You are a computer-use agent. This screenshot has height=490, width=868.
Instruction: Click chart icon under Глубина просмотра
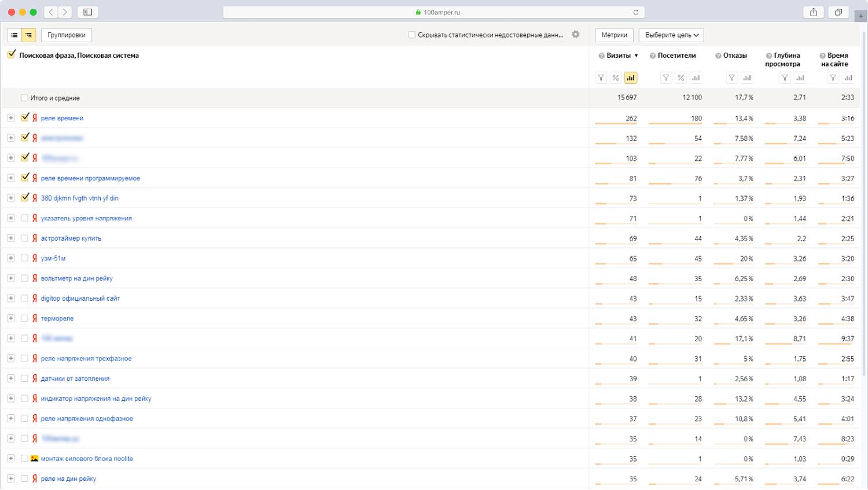(800, 78)
